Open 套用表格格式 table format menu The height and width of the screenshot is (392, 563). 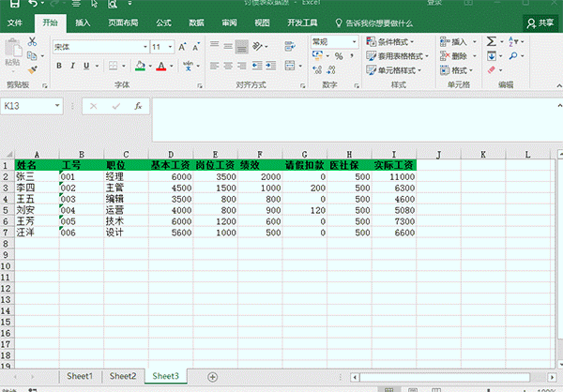397,56
